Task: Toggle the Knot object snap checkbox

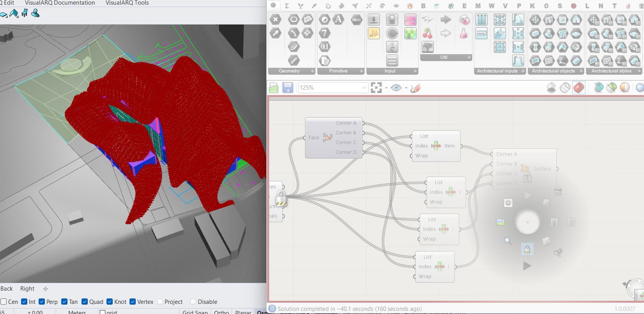Action: coord(110,302)
